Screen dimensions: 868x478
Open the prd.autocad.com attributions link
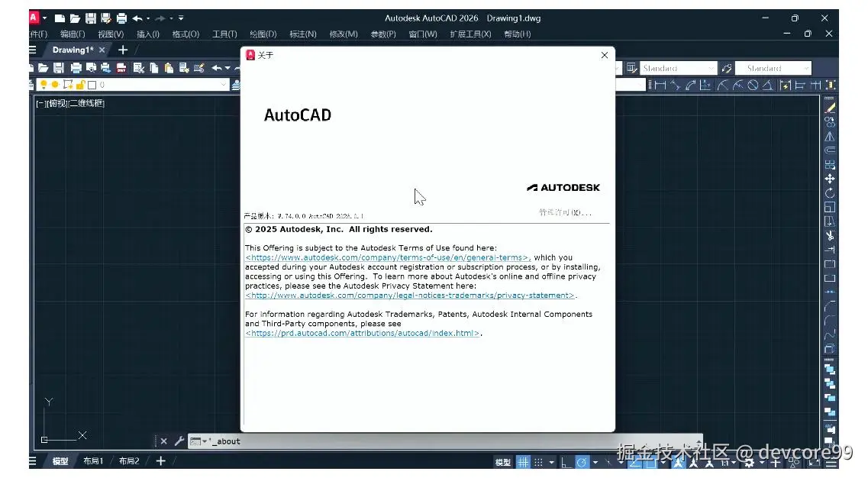pos(363,333)
